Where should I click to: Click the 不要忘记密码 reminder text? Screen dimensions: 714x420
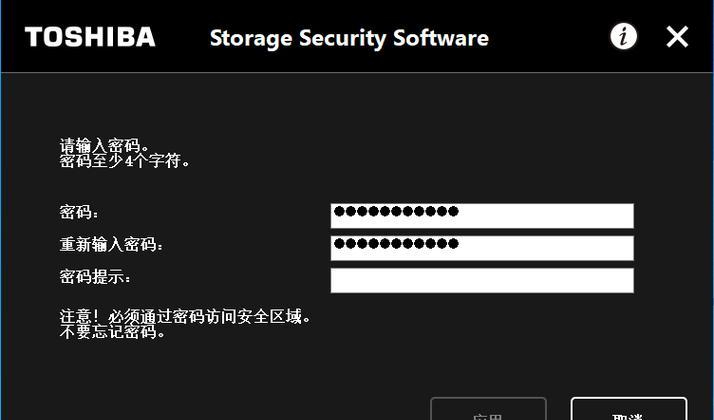tap(112, 332)
